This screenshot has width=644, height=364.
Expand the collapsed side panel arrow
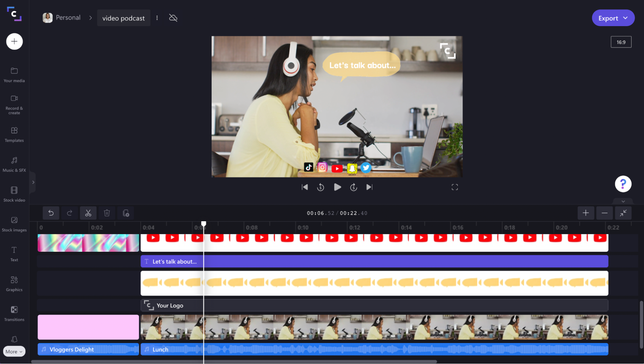point(33,182)
